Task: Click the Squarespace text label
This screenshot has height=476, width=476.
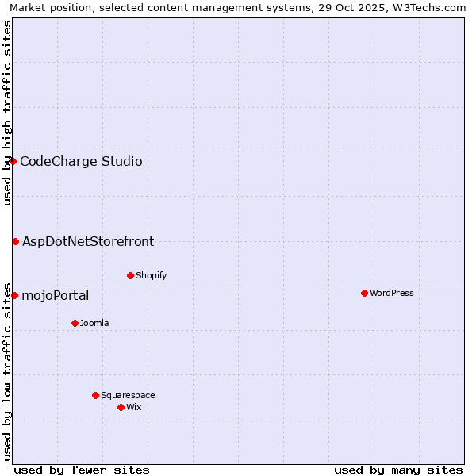Action: (x=128, y=396)
